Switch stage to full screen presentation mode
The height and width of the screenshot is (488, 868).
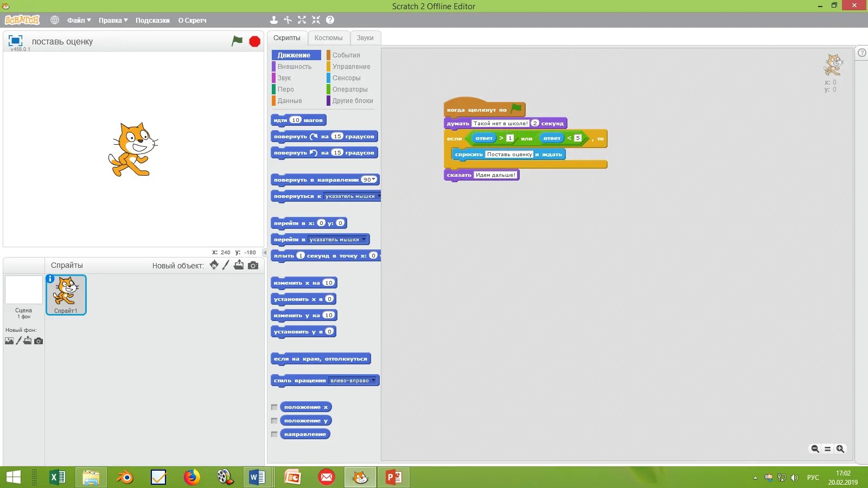point(15,41)
